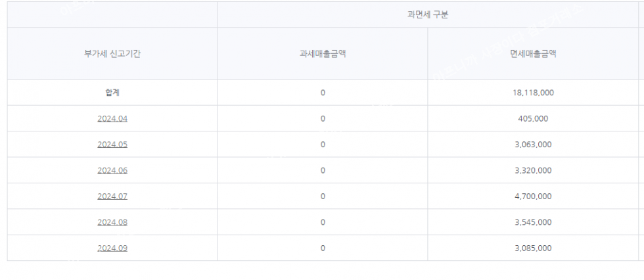Select the 2024.07 period link
This screenshot has height=280, width=644.
(x=112, y=197)
